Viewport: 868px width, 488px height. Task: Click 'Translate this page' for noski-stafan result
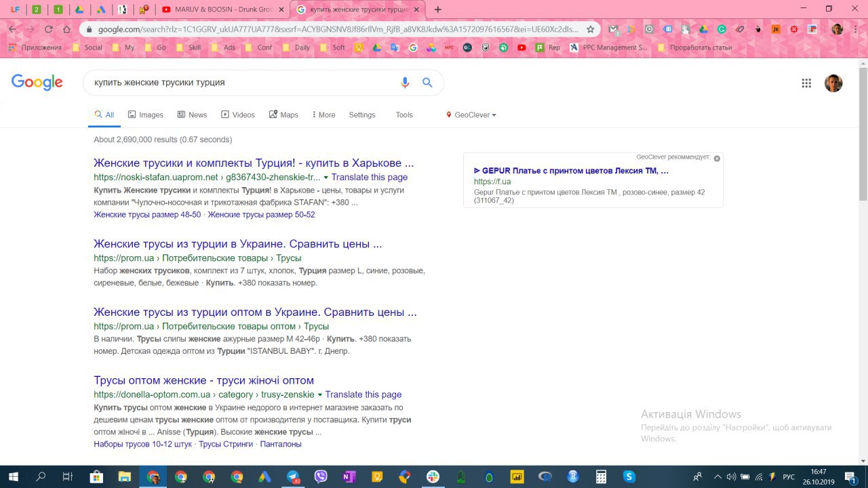370,178
